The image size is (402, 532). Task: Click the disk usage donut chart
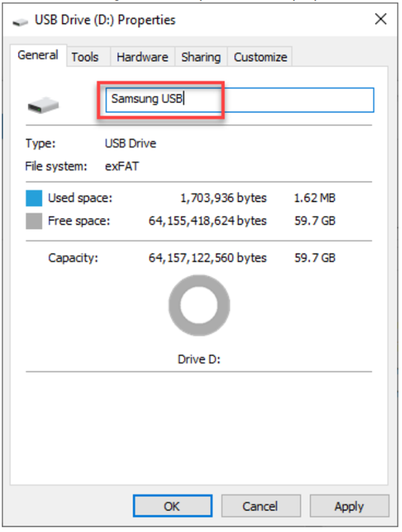(199, 306)
